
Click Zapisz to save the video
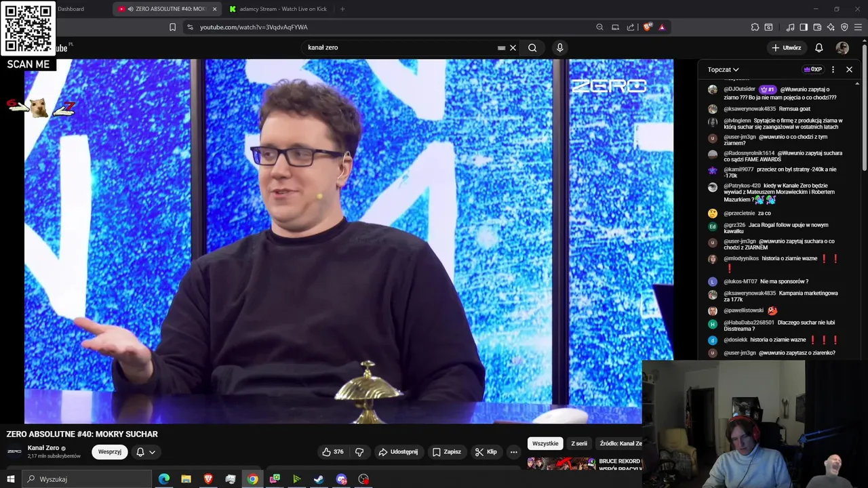click(x=447, y=452)
